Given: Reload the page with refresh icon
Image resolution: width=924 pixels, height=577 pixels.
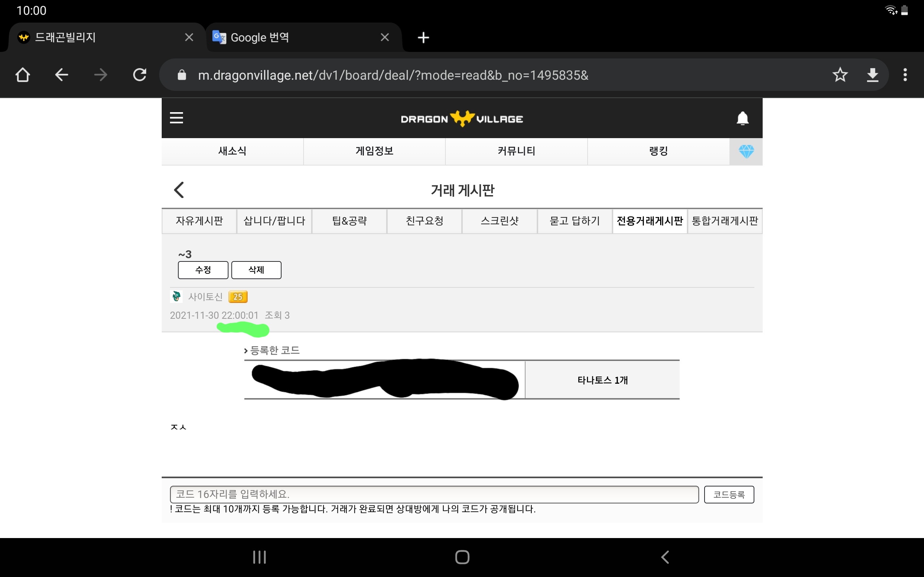Looking at the screenshot, I should point(139,75).
